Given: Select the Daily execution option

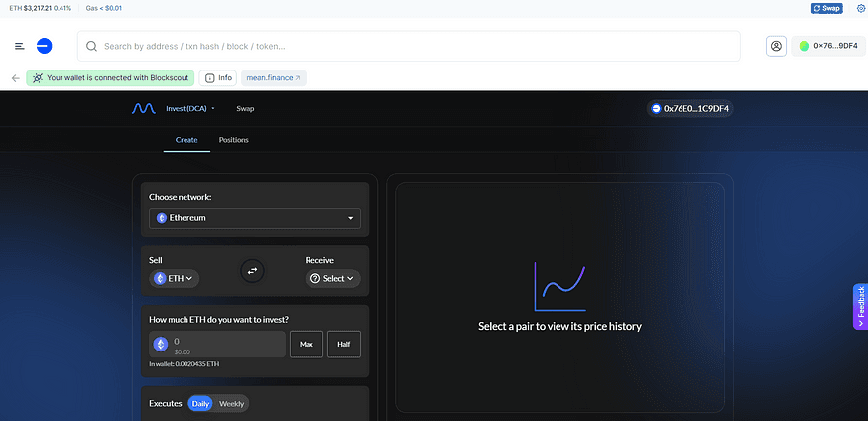Looking at the screenshot, I should point(200,404).
